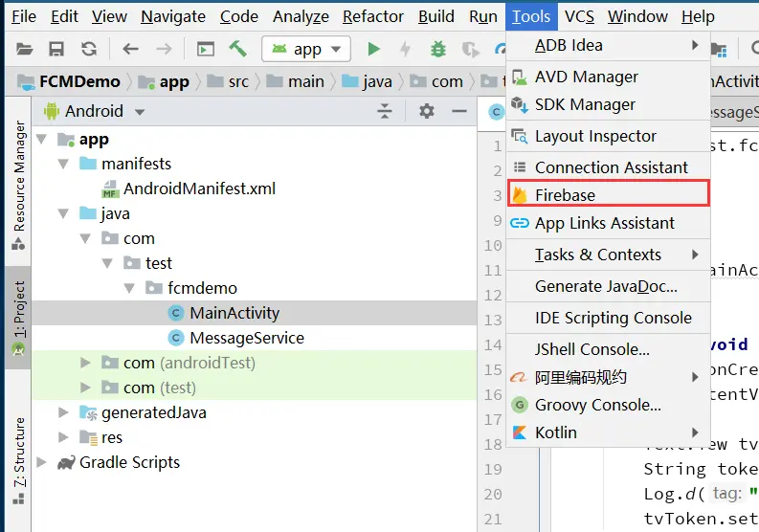Collapse the manifests folder node

point(63,165)
